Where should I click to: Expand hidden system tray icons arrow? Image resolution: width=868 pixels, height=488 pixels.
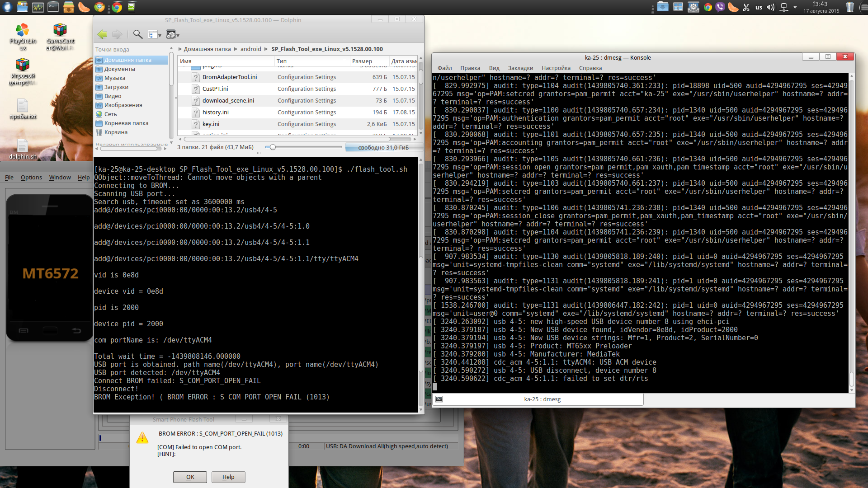coord(795,7)
